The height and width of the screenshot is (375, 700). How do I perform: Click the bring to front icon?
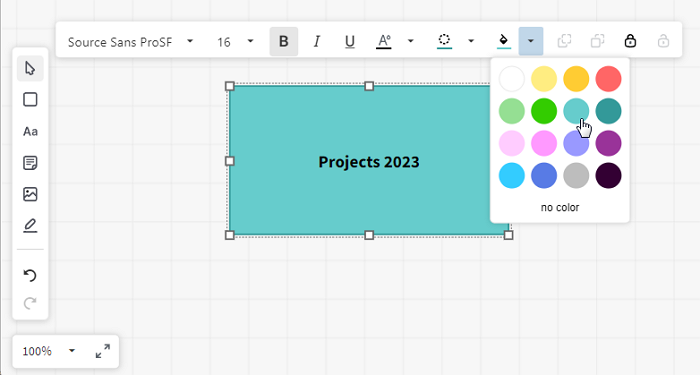[564, 41]
